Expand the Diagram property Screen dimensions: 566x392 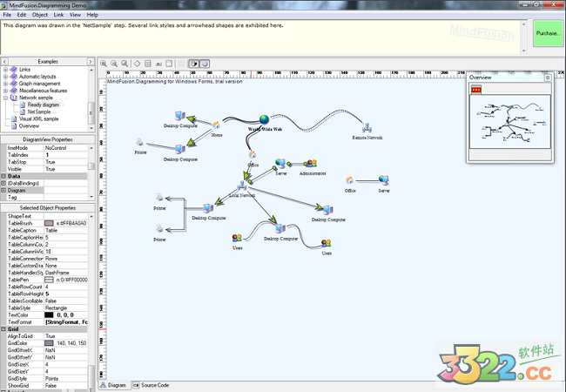tap(3, 190)
